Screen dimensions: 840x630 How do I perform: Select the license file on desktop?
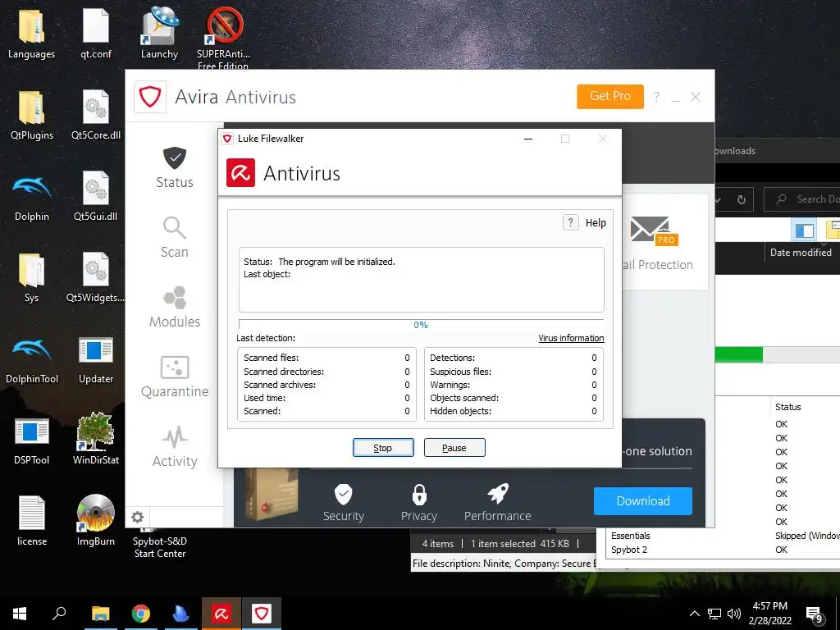coord(32,522)
